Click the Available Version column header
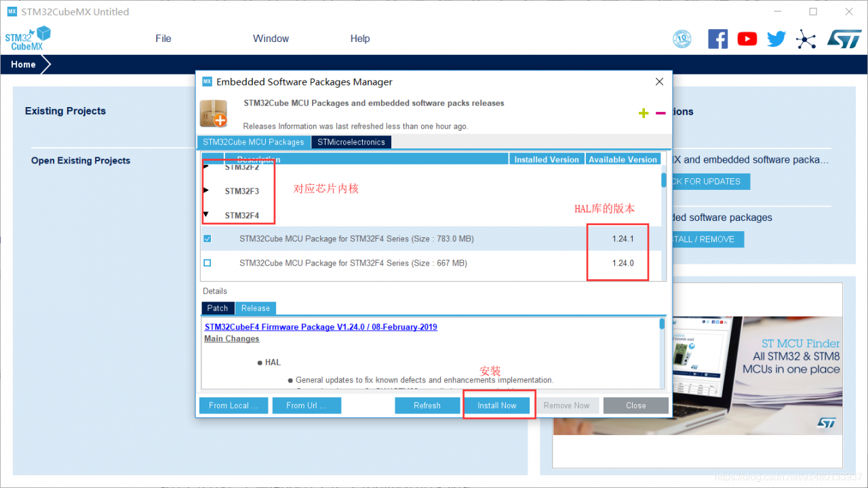 tap(623, 159)
